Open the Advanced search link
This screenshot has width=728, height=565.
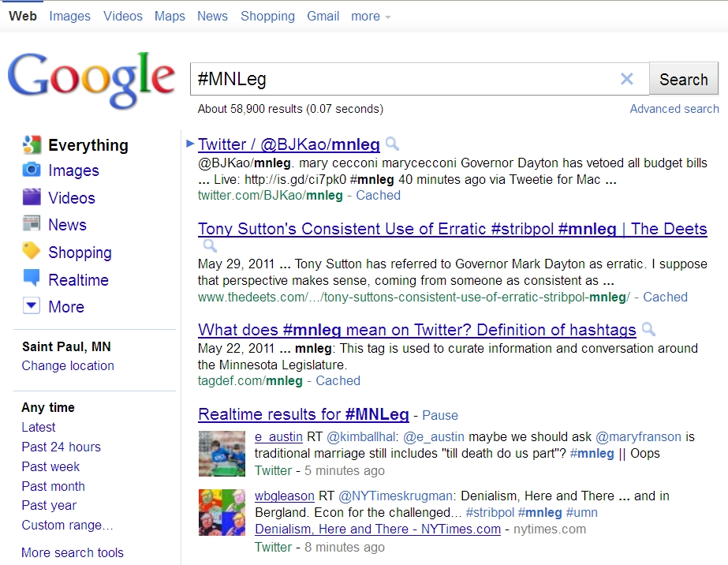[x=674, y=109]
